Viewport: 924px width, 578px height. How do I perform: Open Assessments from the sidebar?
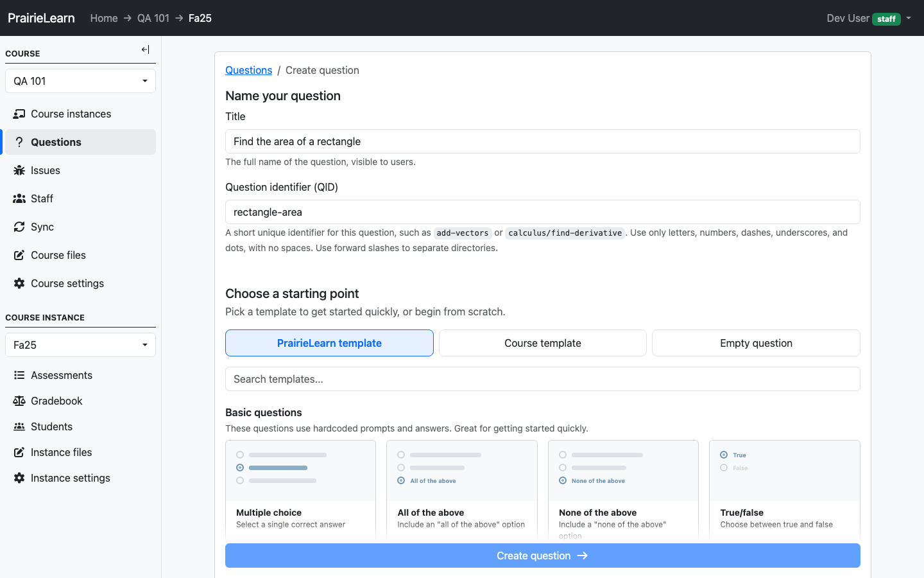click(80, 375)
